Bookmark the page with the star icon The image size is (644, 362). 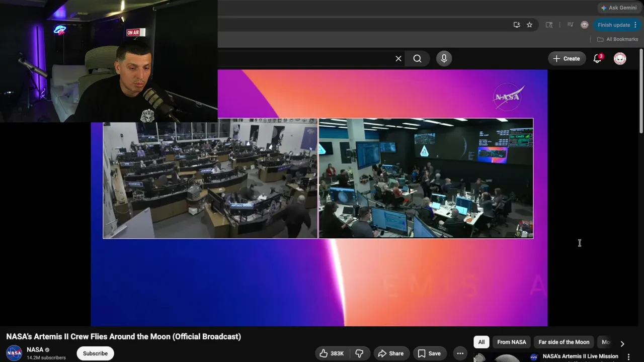click(529, 25)
